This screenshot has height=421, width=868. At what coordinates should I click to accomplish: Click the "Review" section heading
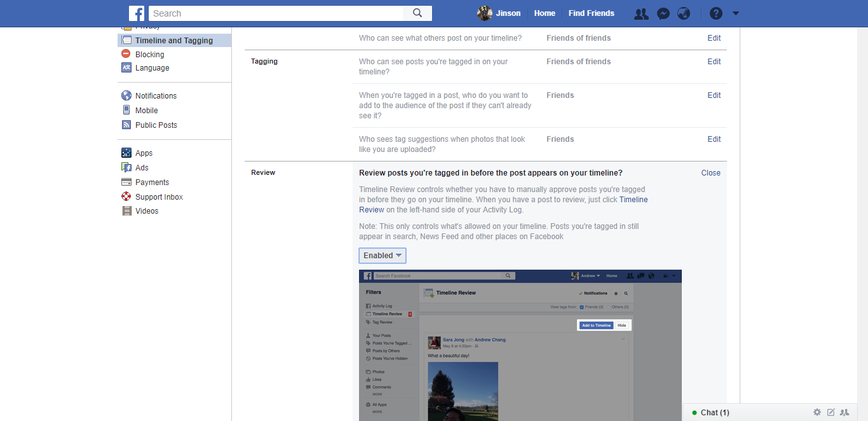coord(263,172)
